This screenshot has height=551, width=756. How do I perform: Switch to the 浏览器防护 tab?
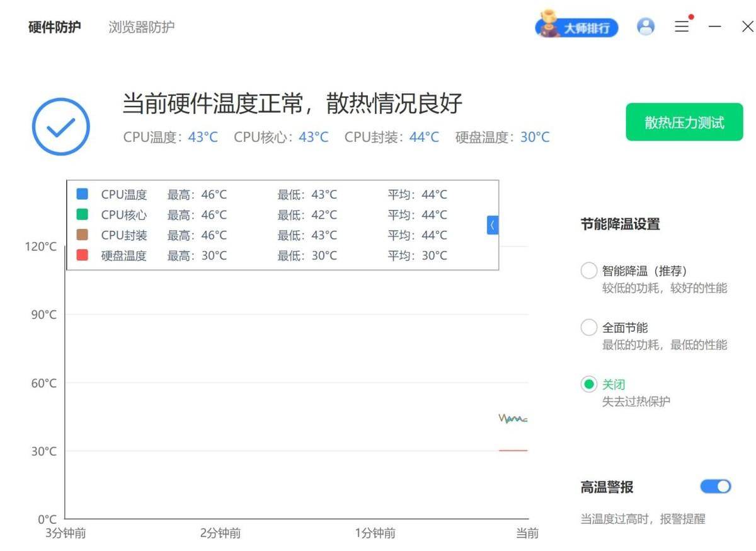pos(142,27)
